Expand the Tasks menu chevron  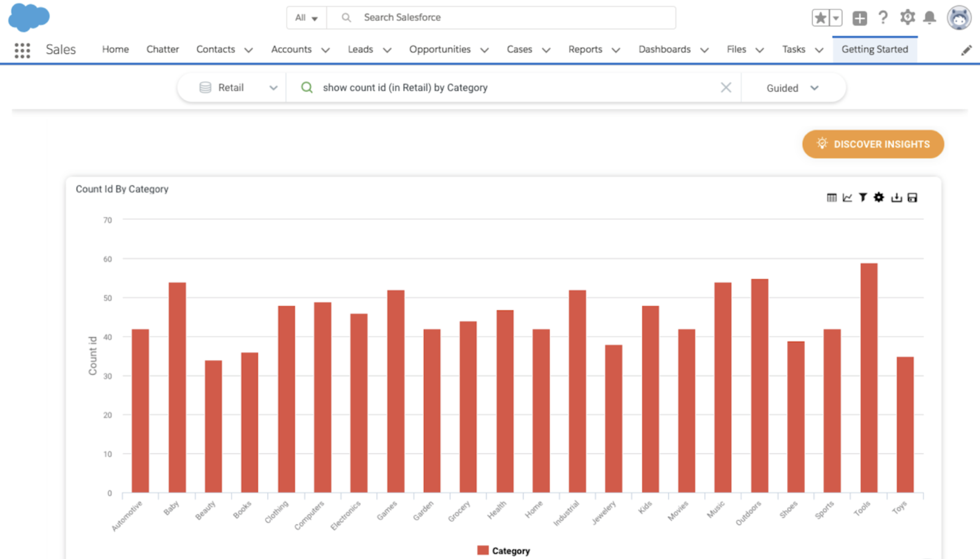tap(819, 50)
